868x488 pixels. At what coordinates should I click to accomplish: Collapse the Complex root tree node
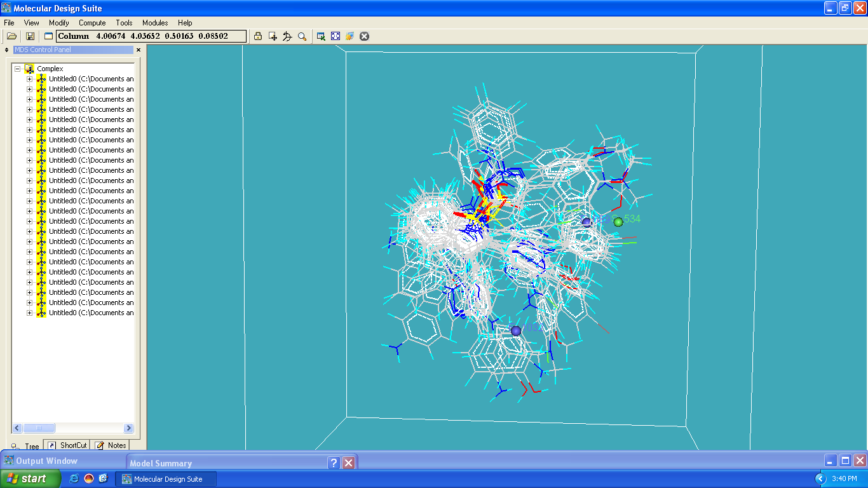point(18,69)
